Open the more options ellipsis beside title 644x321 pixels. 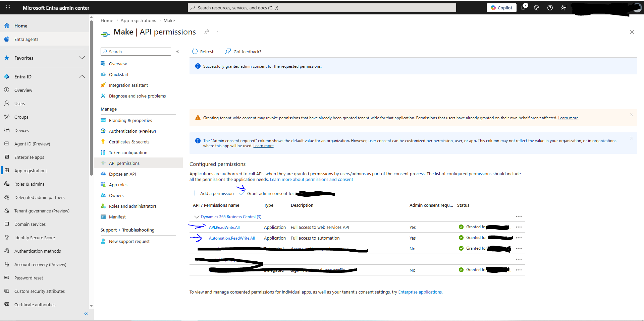pos(217,32)
